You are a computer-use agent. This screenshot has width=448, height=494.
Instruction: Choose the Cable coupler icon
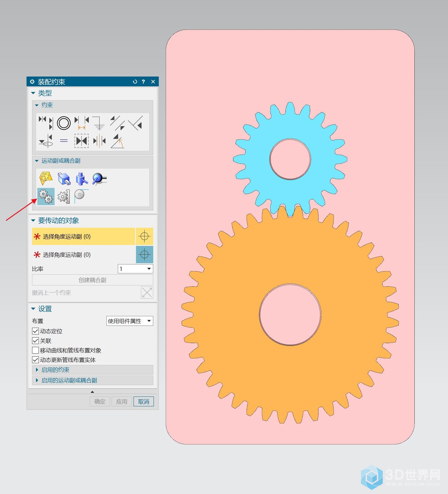(x=82, y=196)
